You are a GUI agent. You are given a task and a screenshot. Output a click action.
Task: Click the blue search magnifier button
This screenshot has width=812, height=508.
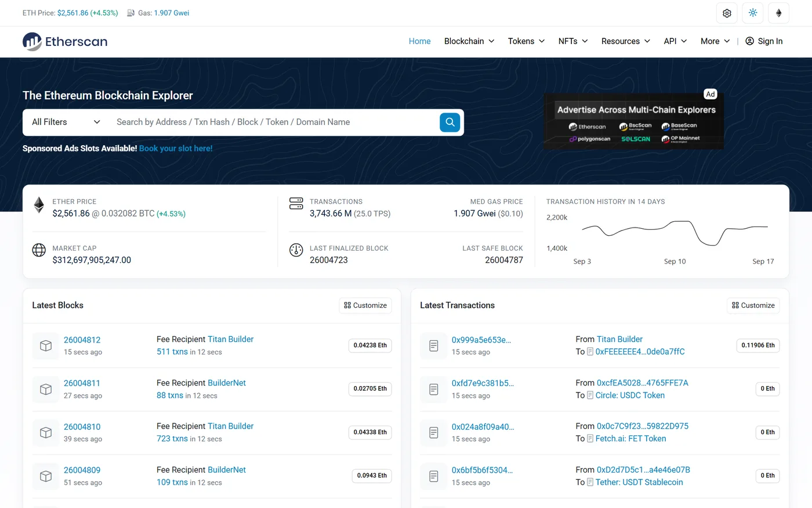click(x=450, y=122)
